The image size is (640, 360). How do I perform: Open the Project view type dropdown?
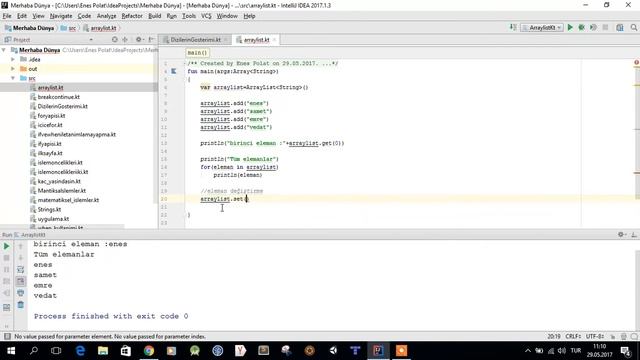[91, 40]
